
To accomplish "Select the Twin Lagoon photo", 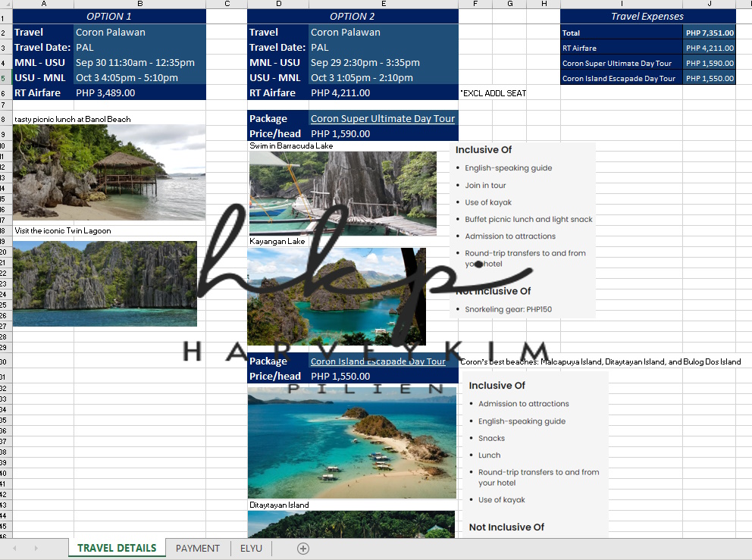I will (105, 284).
